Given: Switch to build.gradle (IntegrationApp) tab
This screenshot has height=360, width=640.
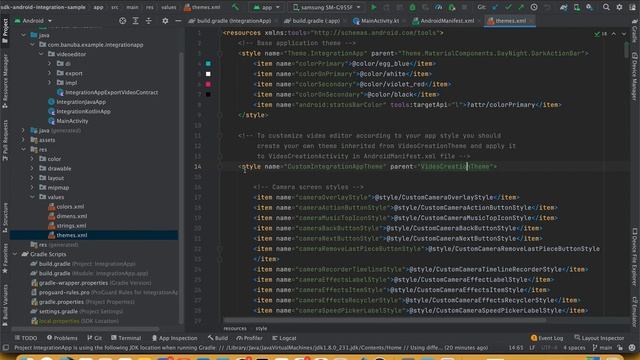Looking at the screenshot, I should [x=233, y=20].
